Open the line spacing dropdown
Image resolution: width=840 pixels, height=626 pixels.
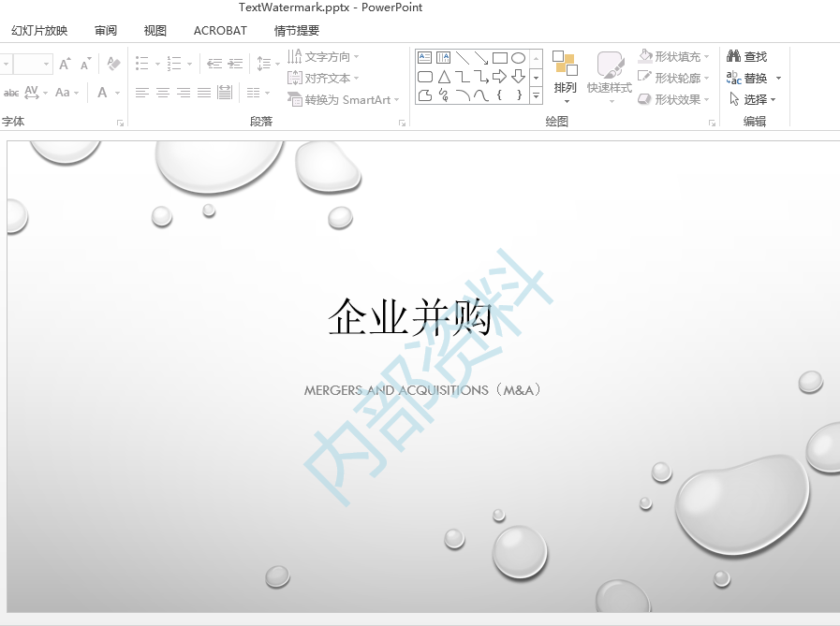pos(267,64)
